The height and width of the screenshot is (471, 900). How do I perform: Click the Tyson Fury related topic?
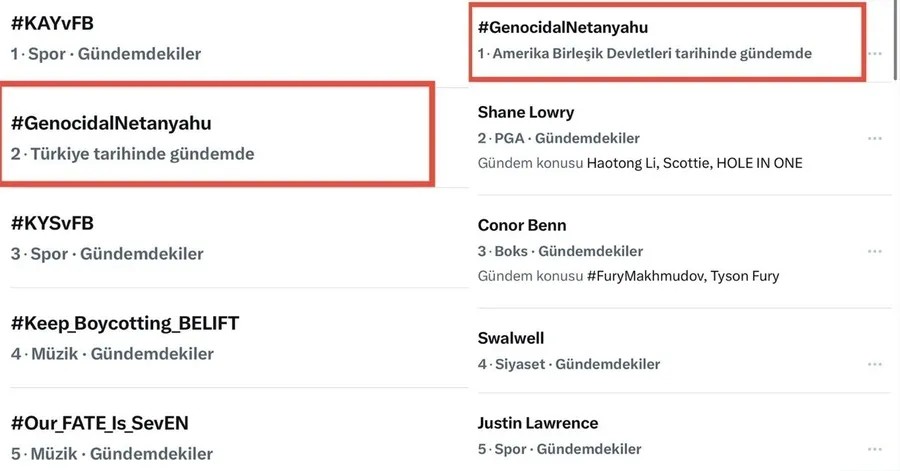pos(743,276)
